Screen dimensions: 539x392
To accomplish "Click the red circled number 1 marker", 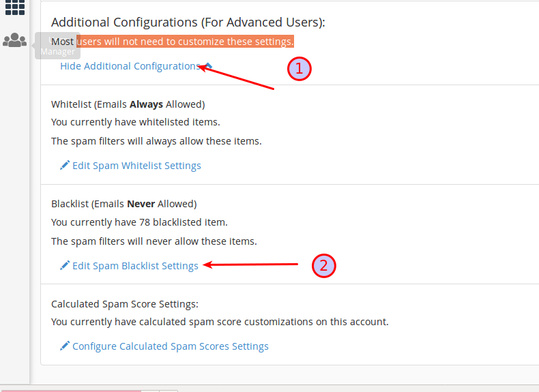I will tap(300, 69).
